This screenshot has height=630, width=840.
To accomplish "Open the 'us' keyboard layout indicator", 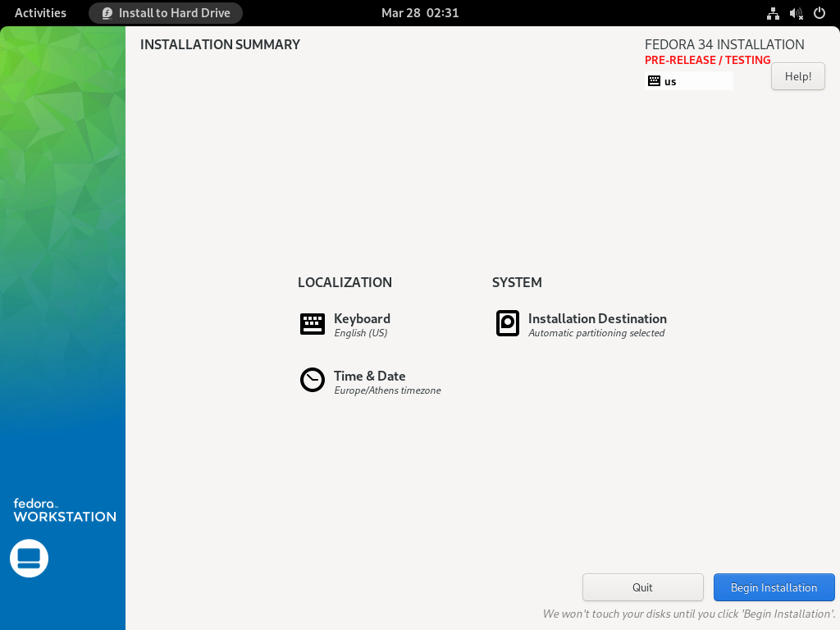I will 689,80.
